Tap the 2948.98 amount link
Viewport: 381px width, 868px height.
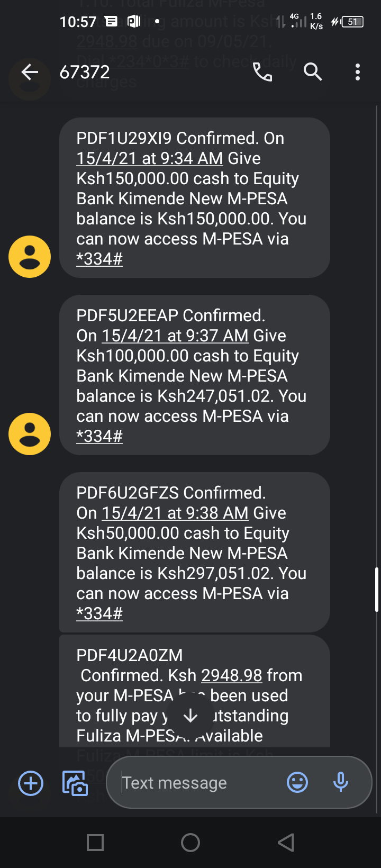click(x=232, y=675)
